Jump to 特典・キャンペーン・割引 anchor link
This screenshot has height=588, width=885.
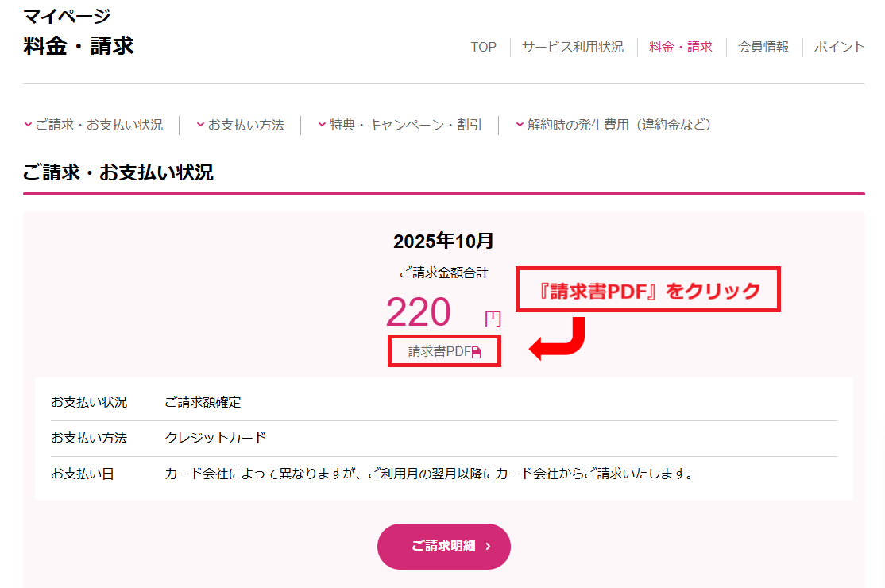405,125
